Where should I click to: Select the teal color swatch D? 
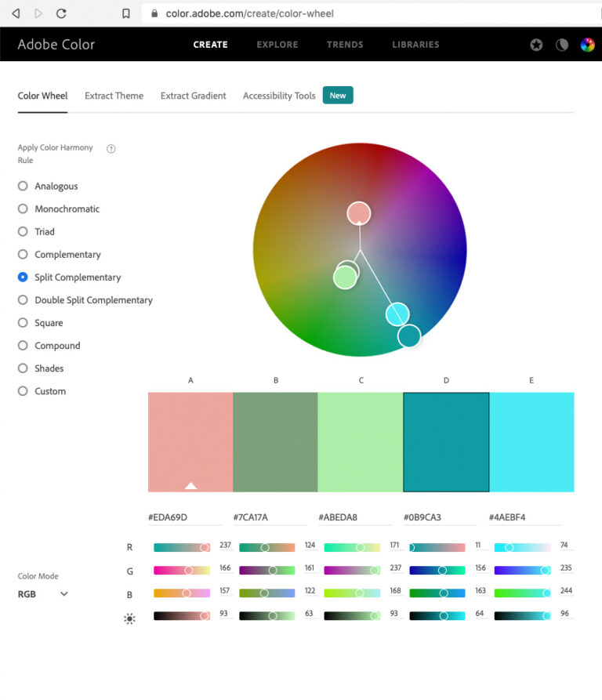[x=446, y=442]
